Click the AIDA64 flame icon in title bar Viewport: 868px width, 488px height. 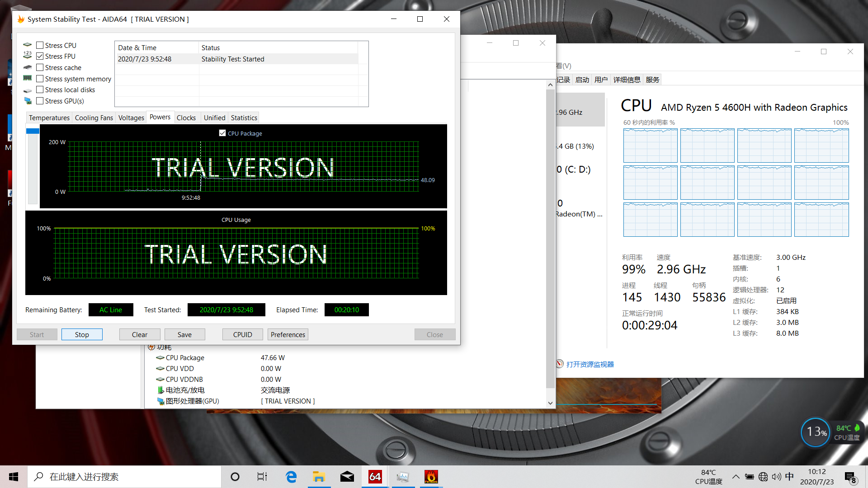pyautogui.click(x=20, y=19)
